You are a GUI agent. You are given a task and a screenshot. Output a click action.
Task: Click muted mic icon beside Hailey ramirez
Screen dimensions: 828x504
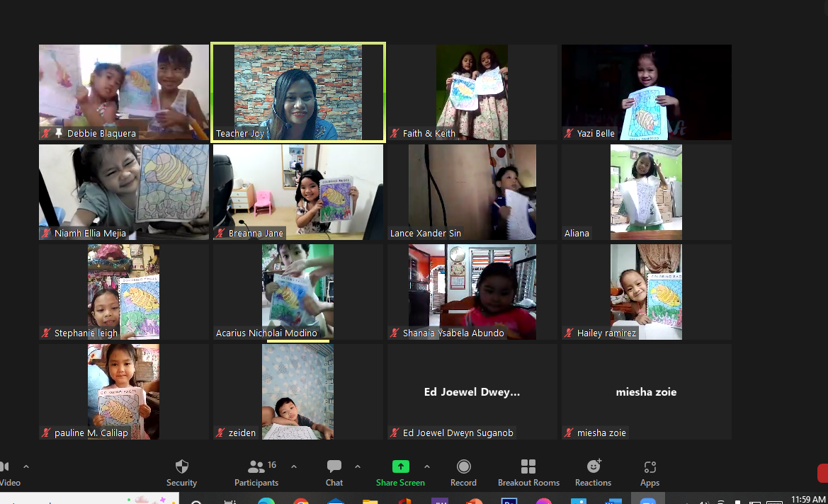click(569, 333)
